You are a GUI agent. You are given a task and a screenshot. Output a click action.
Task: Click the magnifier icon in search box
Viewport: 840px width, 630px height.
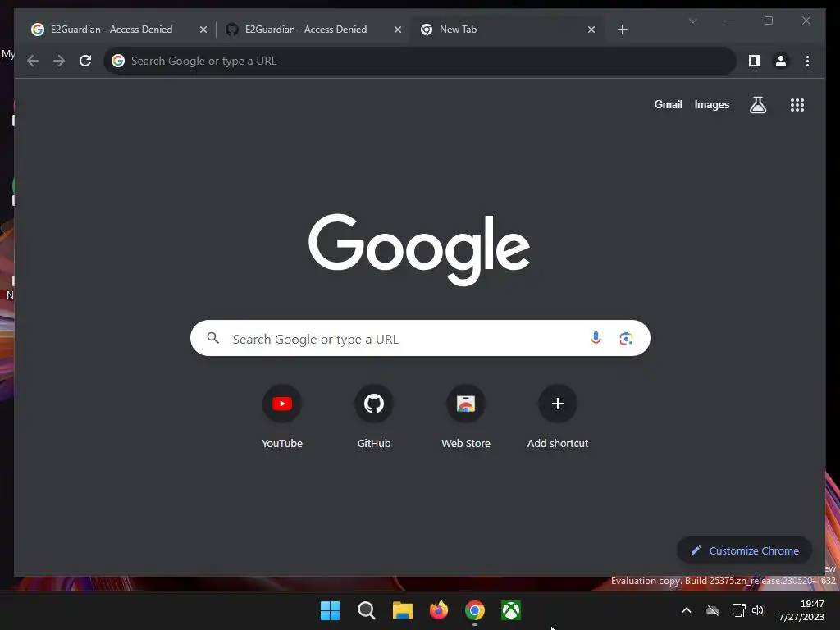click(x=213, y=338)
